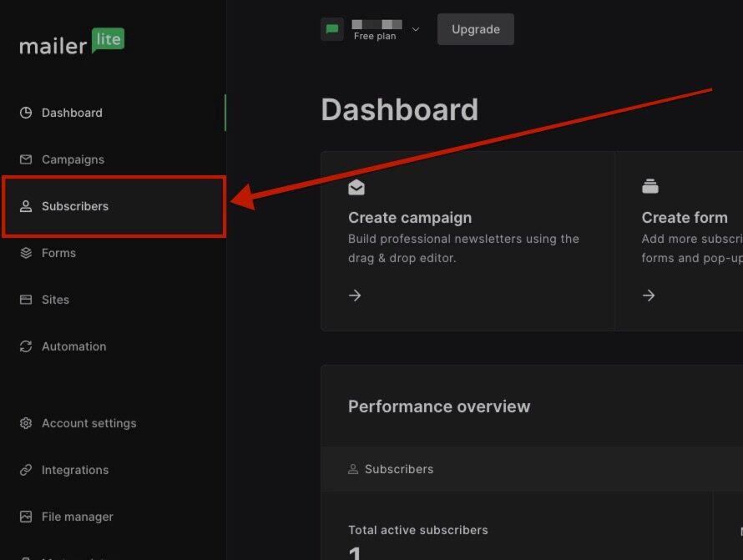Click the Account settings gear icon
Screen dimensions: 743x560
point(26,423)
